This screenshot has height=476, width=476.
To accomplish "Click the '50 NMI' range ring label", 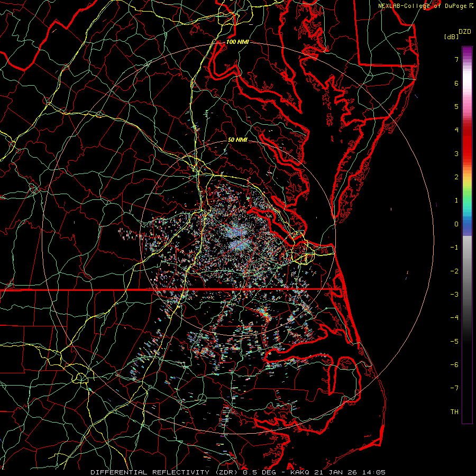I will click(237, 140).
